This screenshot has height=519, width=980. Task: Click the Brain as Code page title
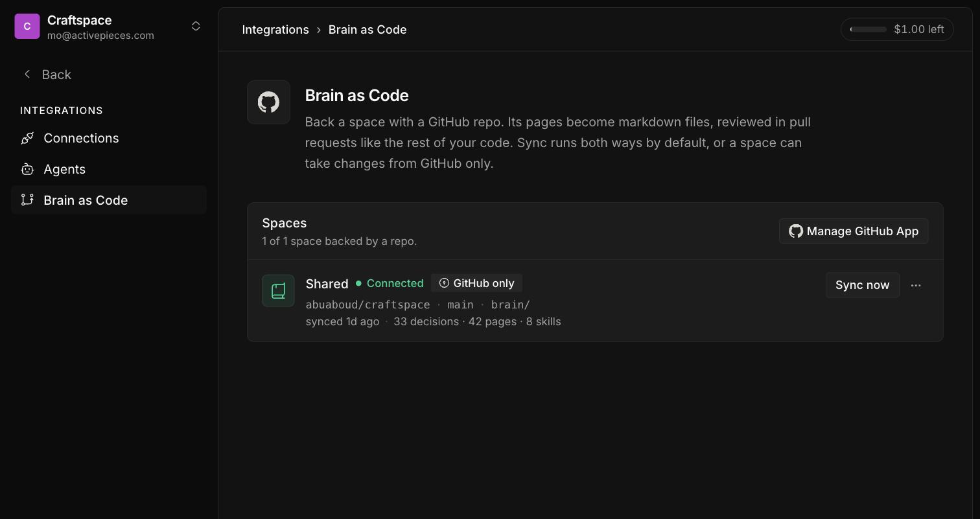click(356, 95)
